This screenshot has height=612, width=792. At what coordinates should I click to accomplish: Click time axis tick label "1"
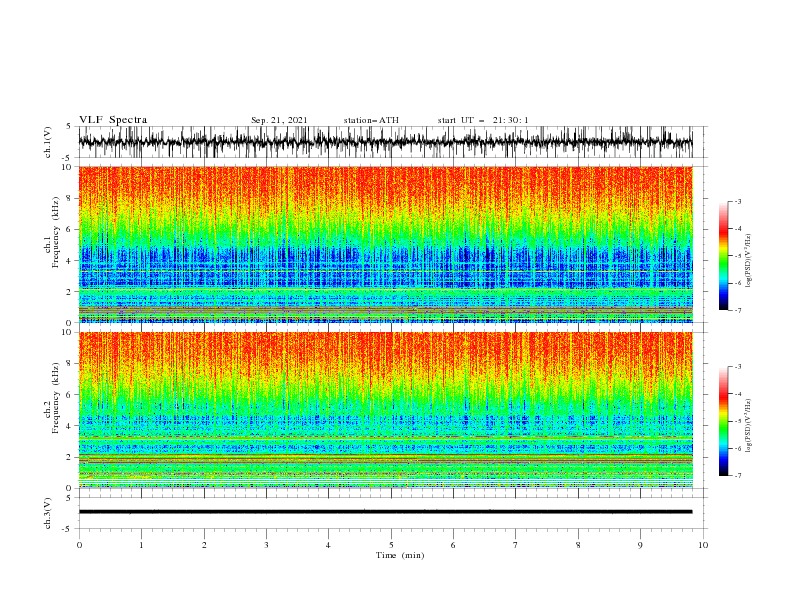[x=141, y=545]
